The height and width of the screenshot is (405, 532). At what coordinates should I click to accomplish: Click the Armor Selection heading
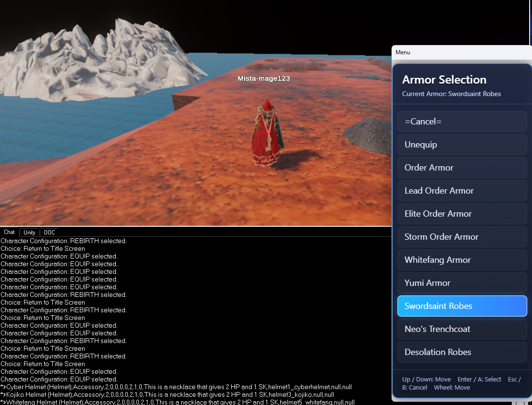tap(444, 80)
